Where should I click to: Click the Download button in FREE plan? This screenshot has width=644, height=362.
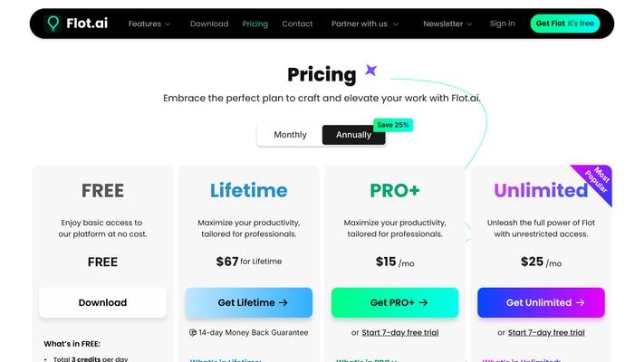(x=102, y=302)
